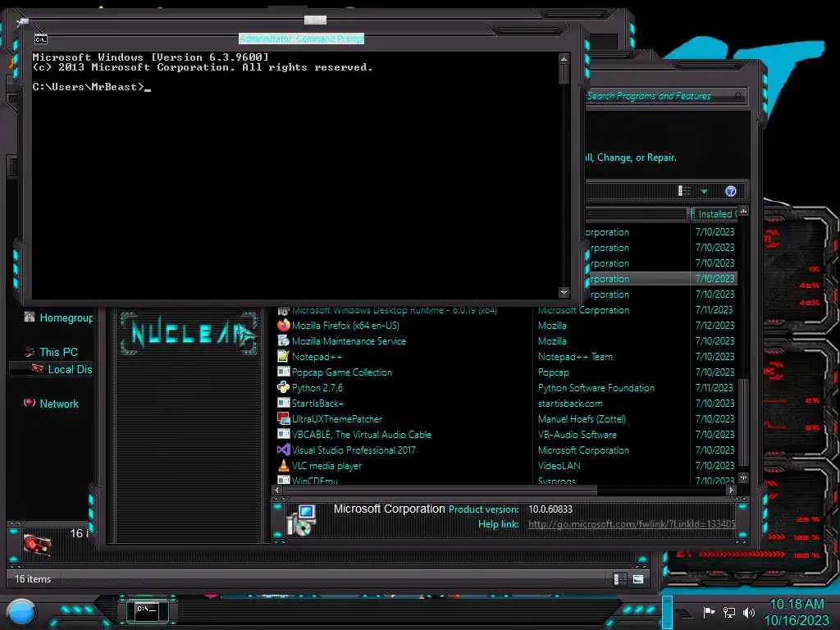
Task: Click the 7/12/2023 date for Firefox
Action: 714,326
